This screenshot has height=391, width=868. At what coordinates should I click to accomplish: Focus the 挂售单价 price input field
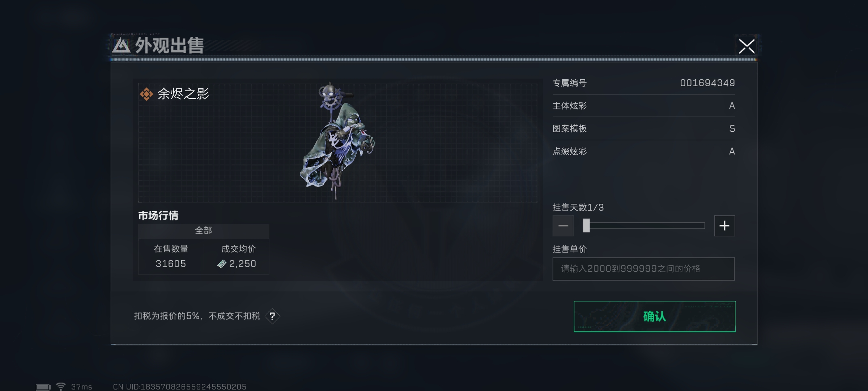click(x=644, y=269)
